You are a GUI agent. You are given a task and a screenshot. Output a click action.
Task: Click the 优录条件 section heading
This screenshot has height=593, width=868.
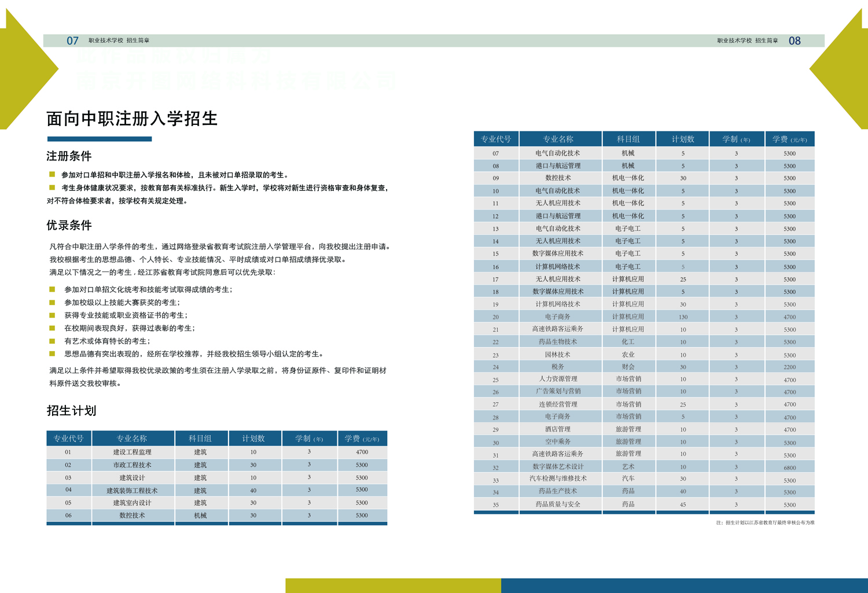(x=69, y=225)
